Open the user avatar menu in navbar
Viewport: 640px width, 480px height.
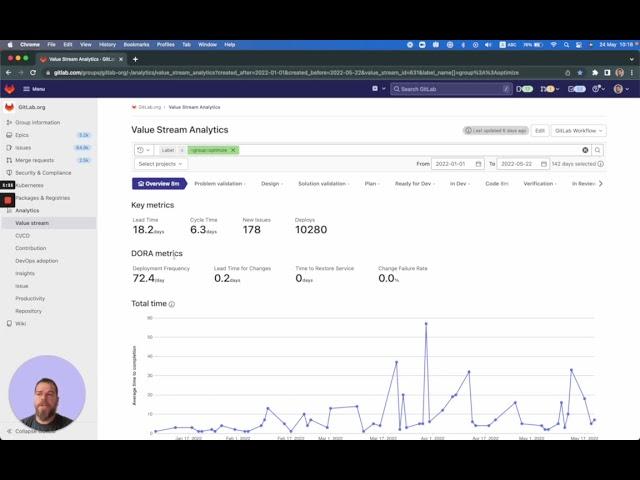click(x=621, y=89)
